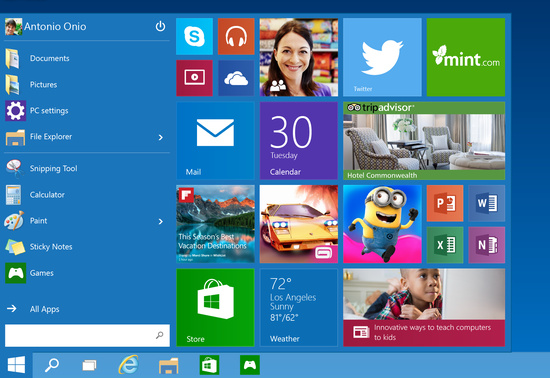Open the Skype tile
Viewport: 550px width, 378px height.
coord(194,36)
